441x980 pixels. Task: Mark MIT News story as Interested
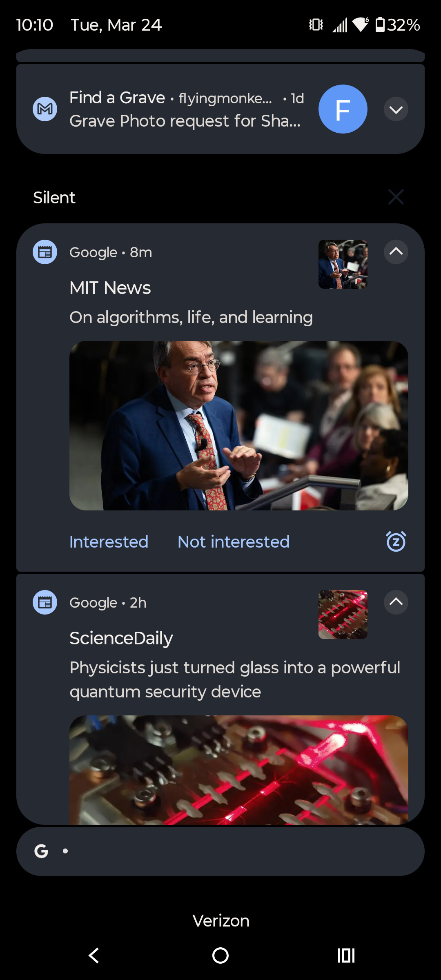109,542
